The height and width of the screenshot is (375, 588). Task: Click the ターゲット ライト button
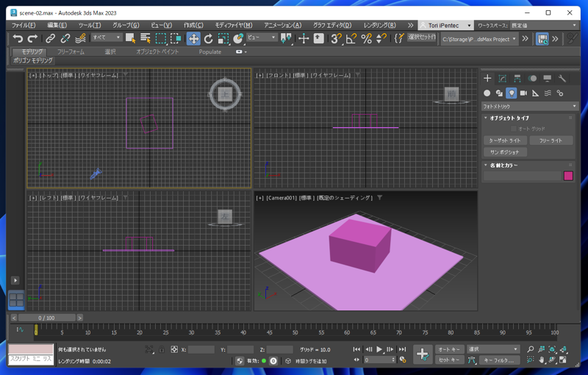click(x=504, y=140)
